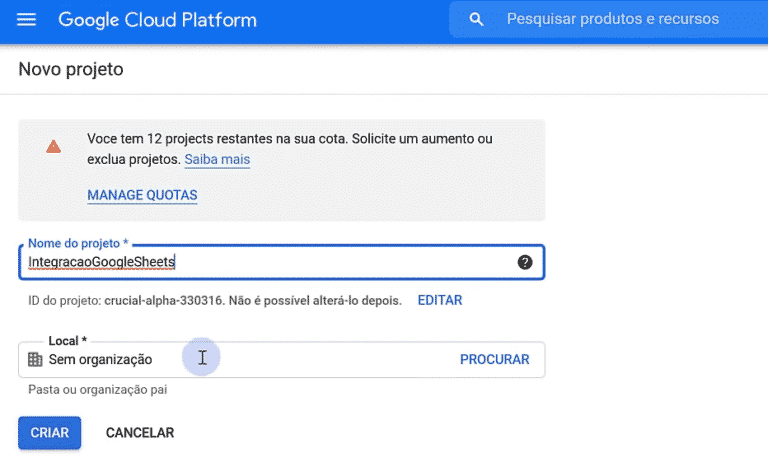
Task: Click PROCURAR to browse locations
Action: pyautogui.click(x=494, y=359)
